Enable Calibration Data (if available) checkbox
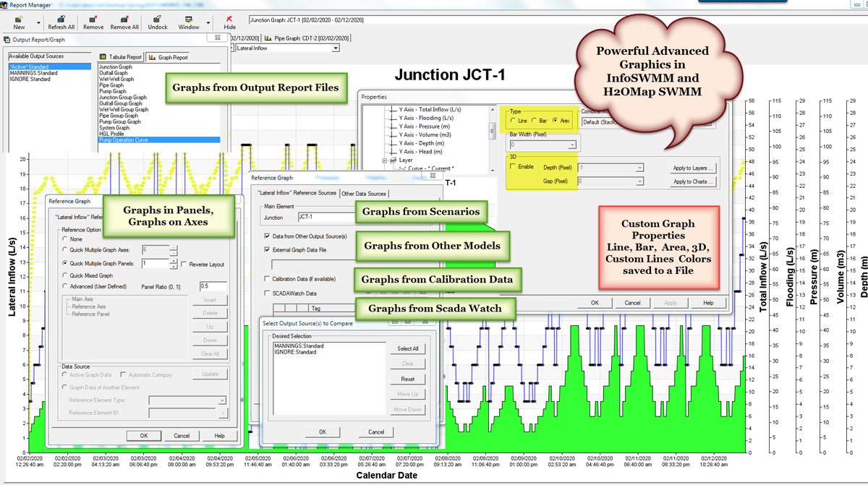Viewport: 868px width, 485px height. tap(268, 278)
